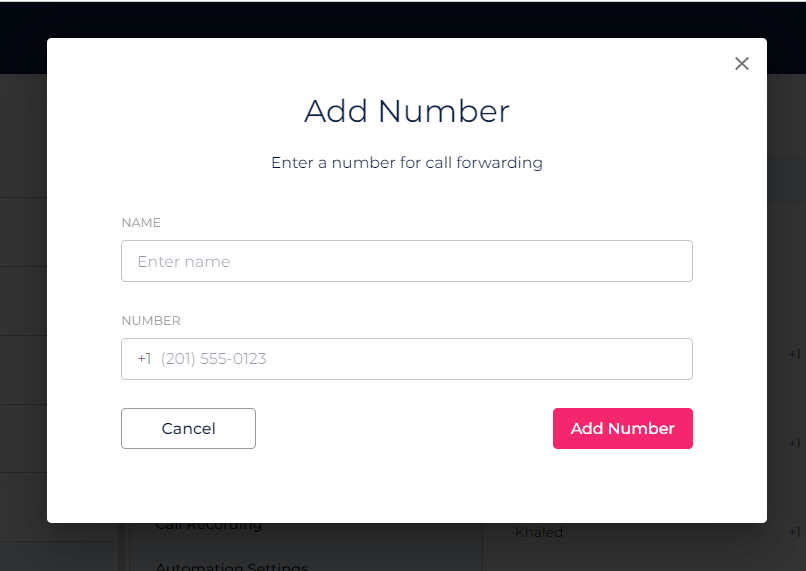This screenshot has width=806, height=571.
Task: Click the Enter name placeholder text
Action: pos(184,262)
